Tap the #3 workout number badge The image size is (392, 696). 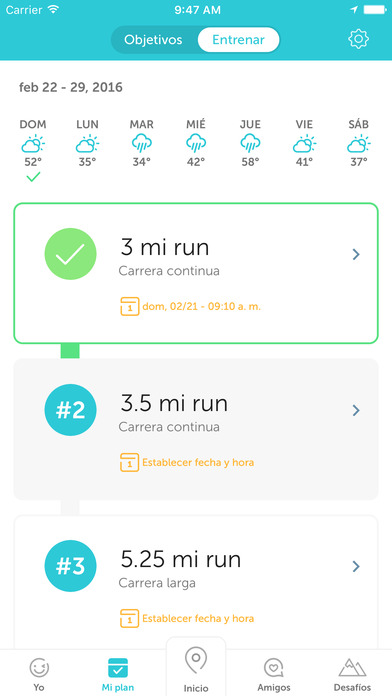pyautogui.click(x=70, y=566)
